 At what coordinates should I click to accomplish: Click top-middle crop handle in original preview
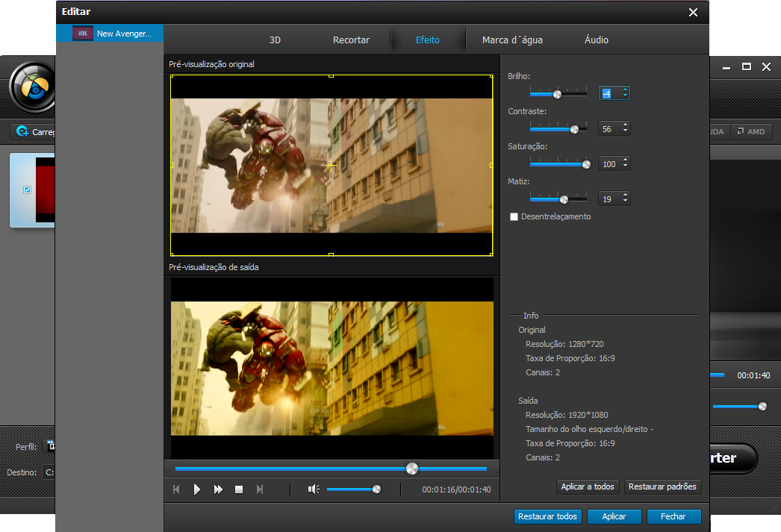332,76
